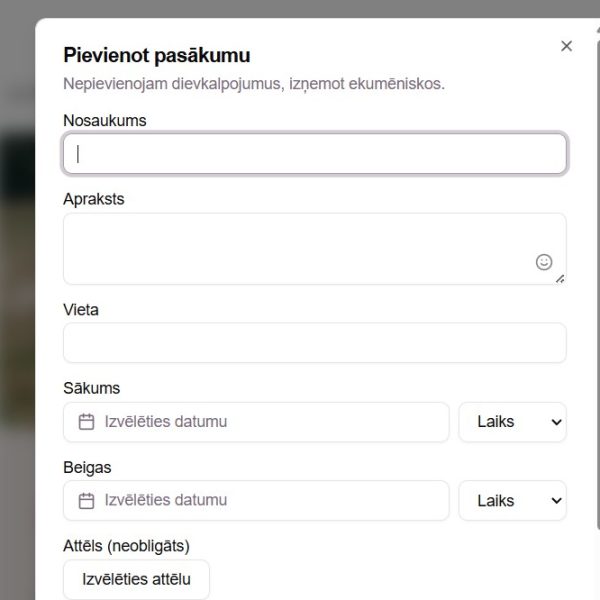
Task: Click the Nosaukums label
Action: pos(105,120)
